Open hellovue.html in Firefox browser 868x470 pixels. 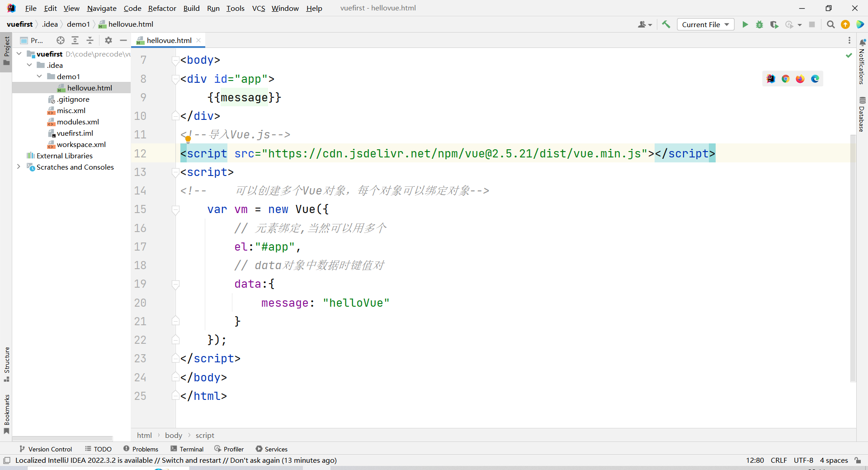coord(800,79)
